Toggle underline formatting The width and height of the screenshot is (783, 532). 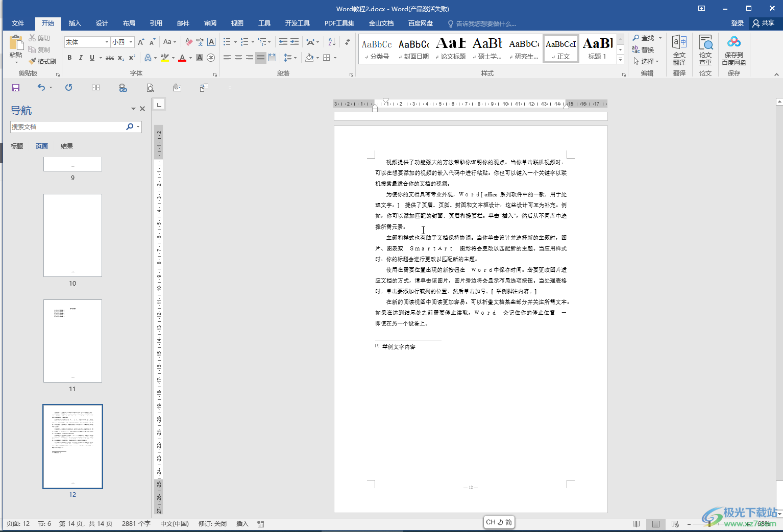(92, 58)
